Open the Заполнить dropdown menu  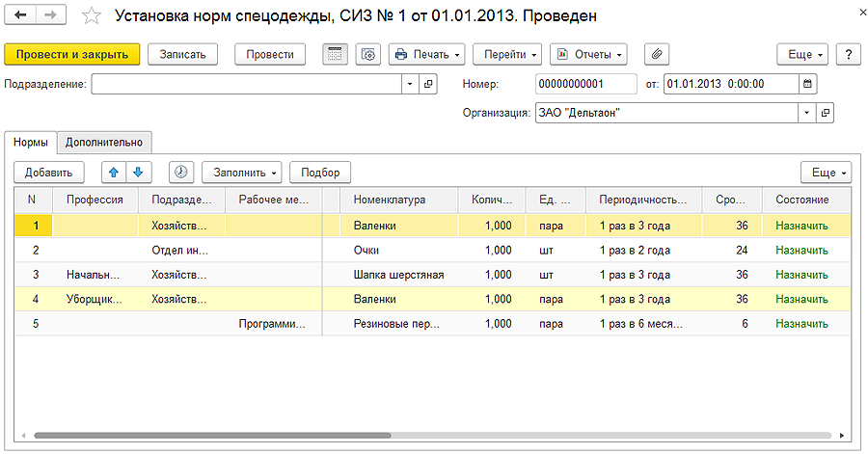coord(240,173)
